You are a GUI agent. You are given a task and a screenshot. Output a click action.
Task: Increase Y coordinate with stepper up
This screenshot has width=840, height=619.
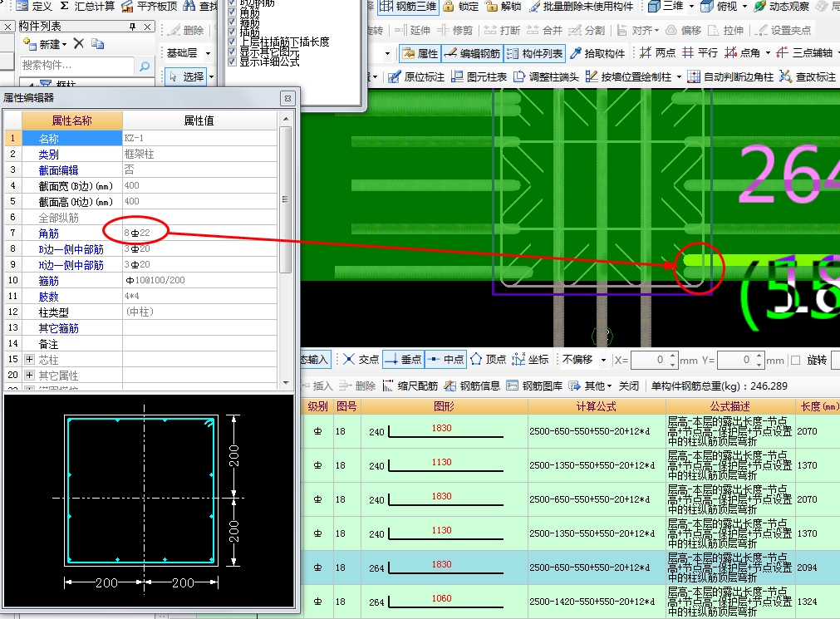759,356
